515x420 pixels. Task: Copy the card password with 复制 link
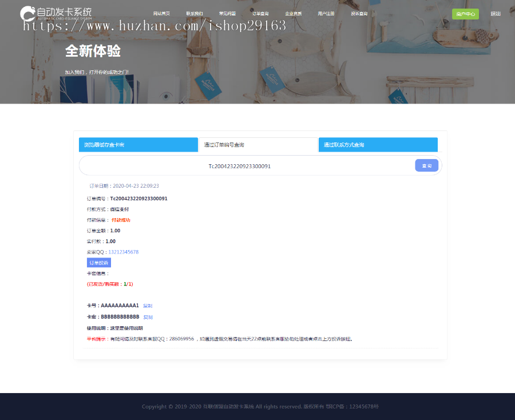coord(148,317)
